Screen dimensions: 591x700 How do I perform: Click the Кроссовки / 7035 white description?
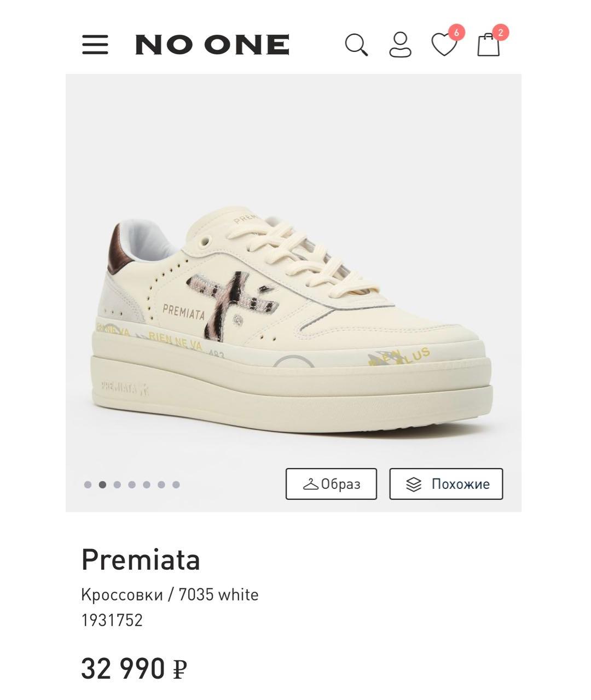170,594
